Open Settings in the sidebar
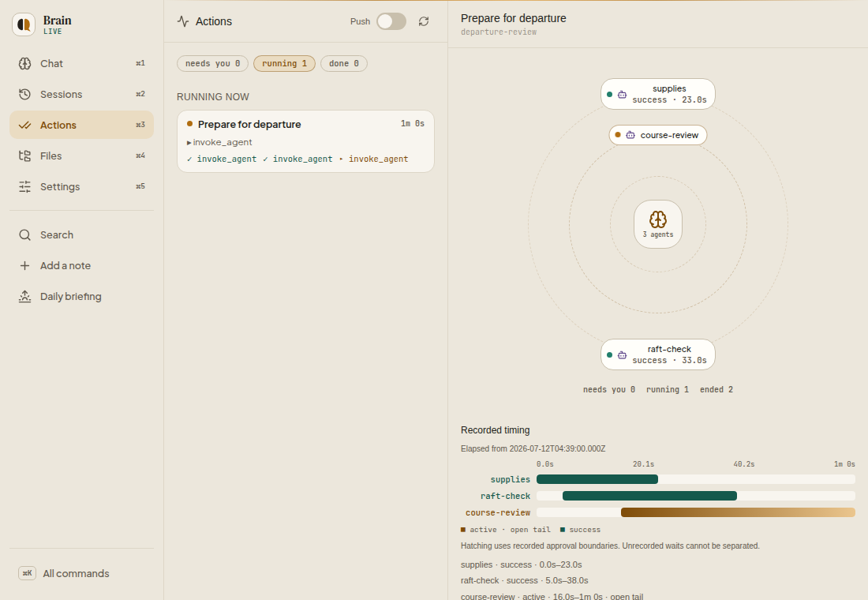868x600 pixels. (81, 186)
